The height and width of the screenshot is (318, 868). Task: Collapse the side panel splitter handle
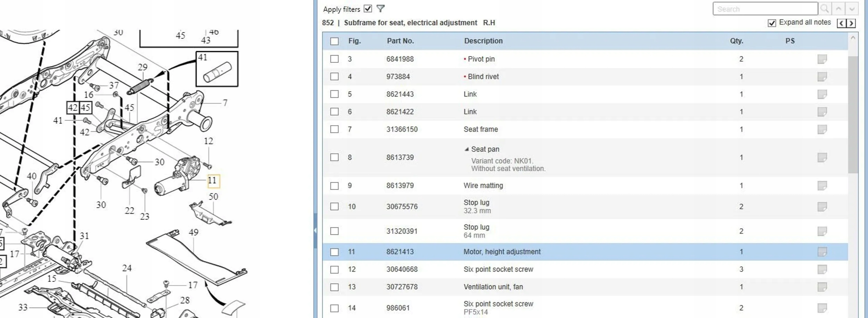click(x=315, y=230)
